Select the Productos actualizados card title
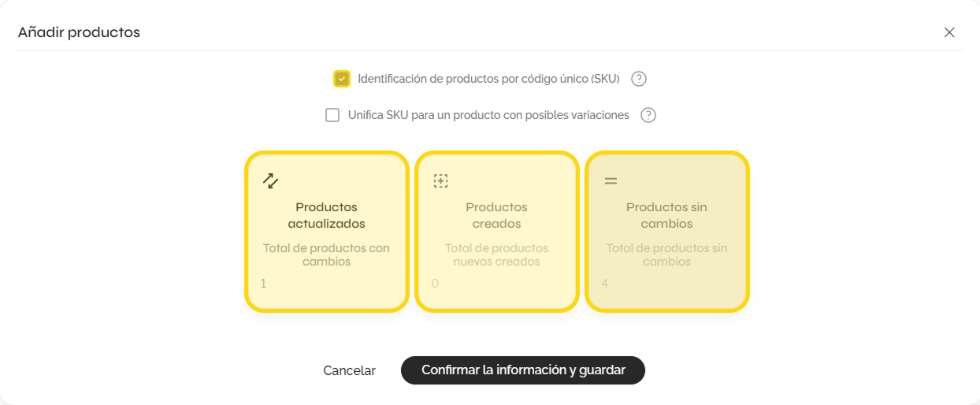The height and width of the screenshot is (405, 980). pyautogui.click(x=326, y=215)
